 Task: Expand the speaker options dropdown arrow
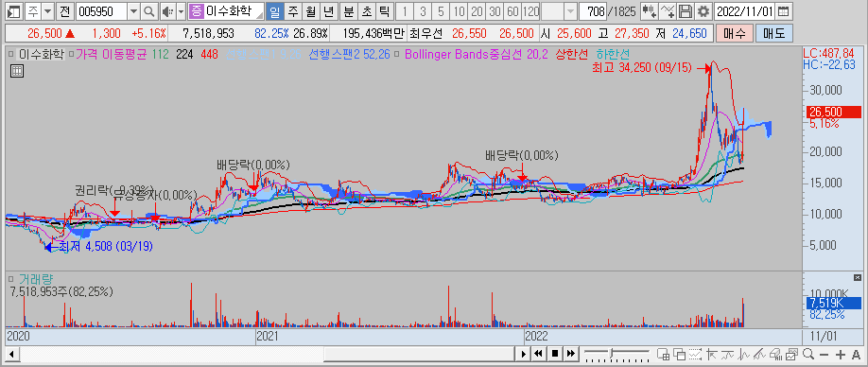tap(181, 11)
